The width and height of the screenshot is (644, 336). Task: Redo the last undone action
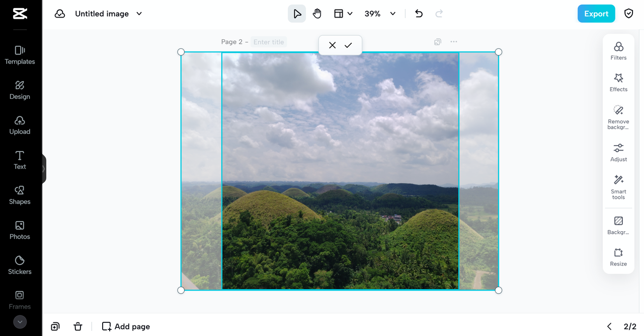click(439, 14)
